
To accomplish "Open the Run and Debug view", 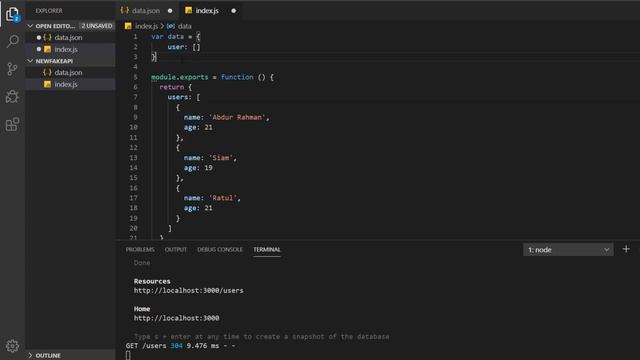I will [x=12, y=97].
